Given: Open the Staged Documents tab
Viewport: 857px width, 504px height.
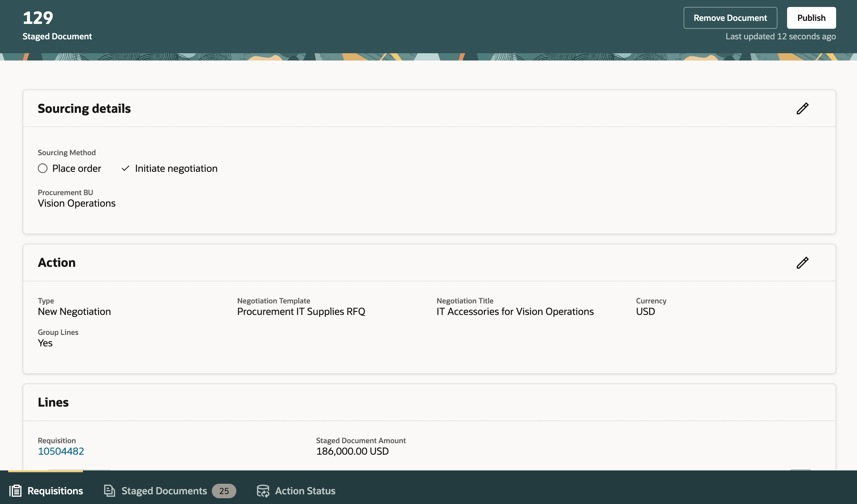Looking at the screenshot, I should (164, 491).
